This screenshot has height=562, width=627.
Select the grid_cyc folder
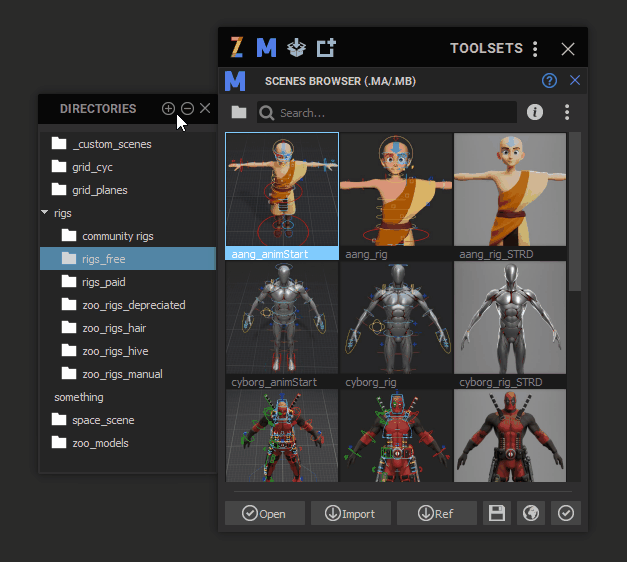pyautogui.click(x=128, y=167)
